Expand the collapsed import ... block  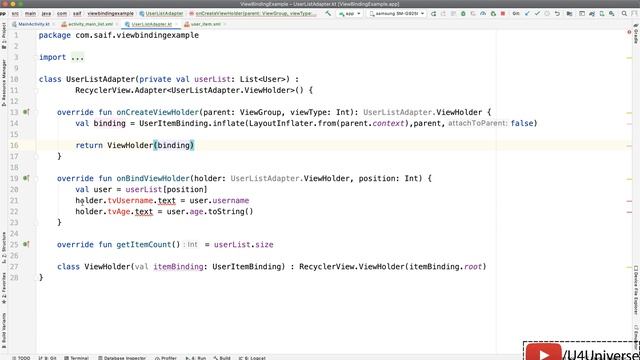[x=77, y=58]
